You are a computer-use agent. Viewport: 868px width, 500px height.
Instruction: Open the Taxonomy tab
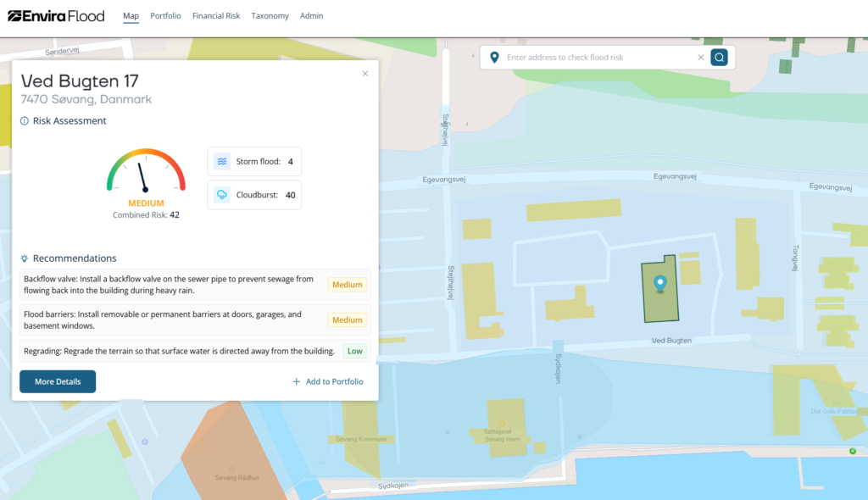click(270, 16)
